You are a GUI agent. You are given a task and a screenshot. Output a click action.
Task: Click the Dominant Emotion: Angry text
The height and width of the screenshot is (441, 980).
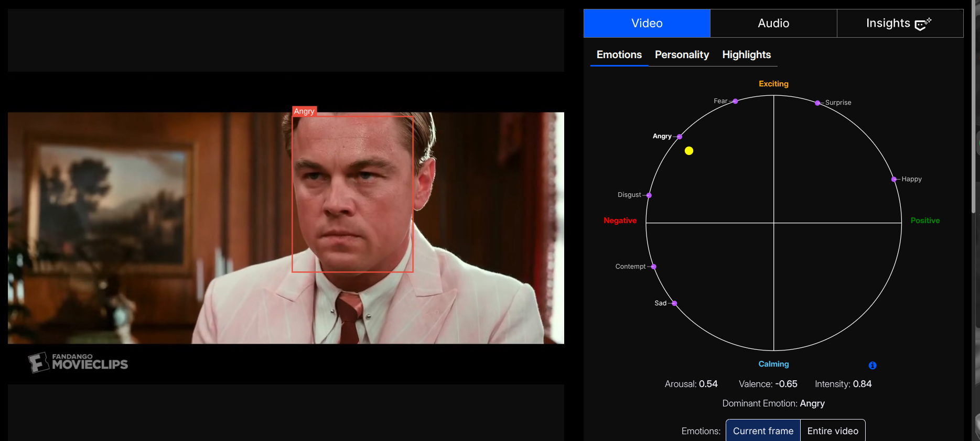[x=773, y=403]
